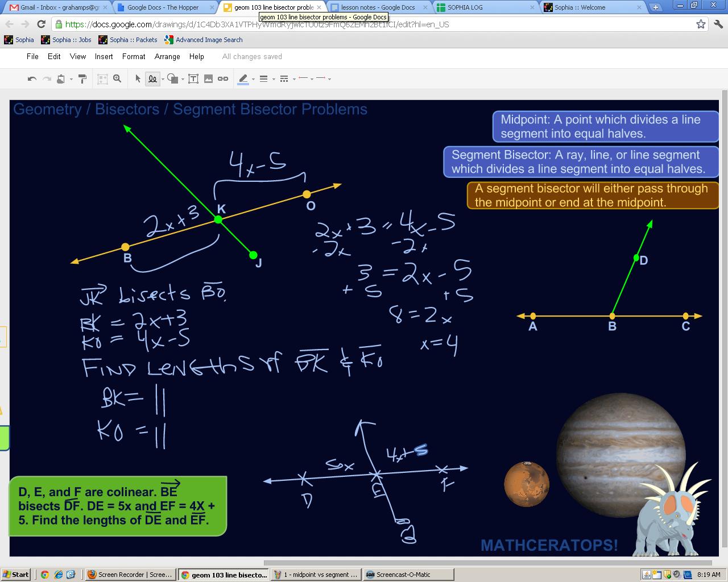Choose the Select arrow pointer tool
The width and height of the screenshot is (728, 582).
click(x=138, y=79)
